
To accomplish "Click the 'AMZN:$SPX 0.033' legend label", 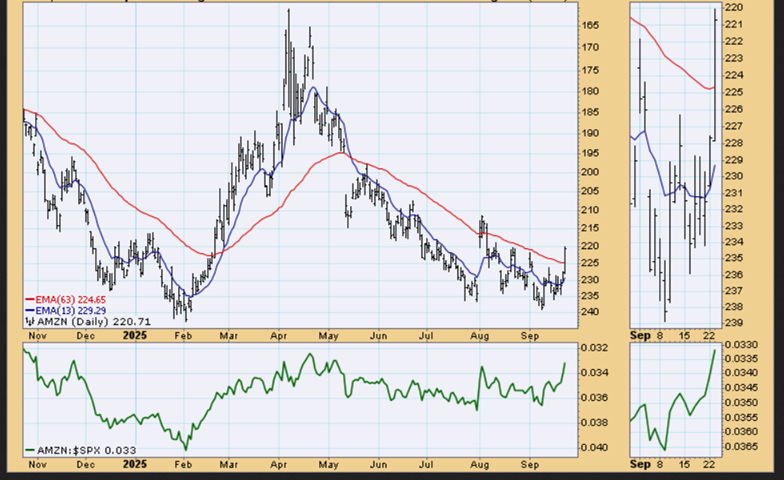I will point(86,451).
